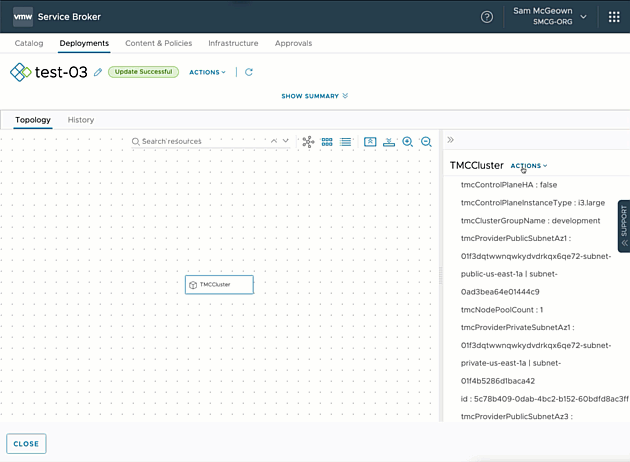Click the download topology icon
The height and width of the screenshot is (462, 630).
389,141
